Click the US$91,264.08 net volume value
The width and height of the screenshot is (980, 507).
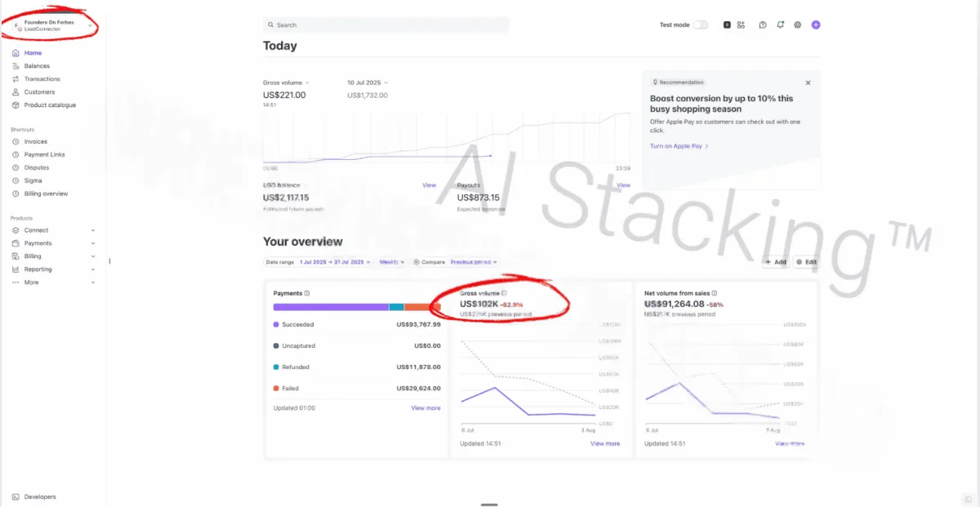674,304
